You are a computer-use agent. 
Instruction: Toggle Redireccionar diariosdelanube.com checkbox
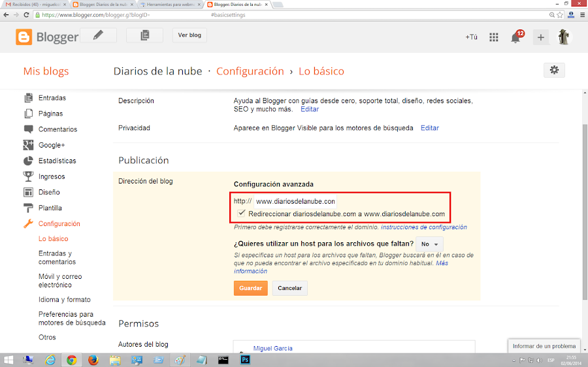(x=242, y=214)
